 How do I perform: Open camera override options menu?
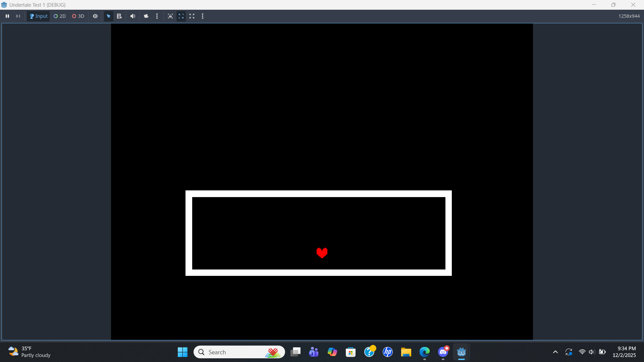(x=157, y=16)
